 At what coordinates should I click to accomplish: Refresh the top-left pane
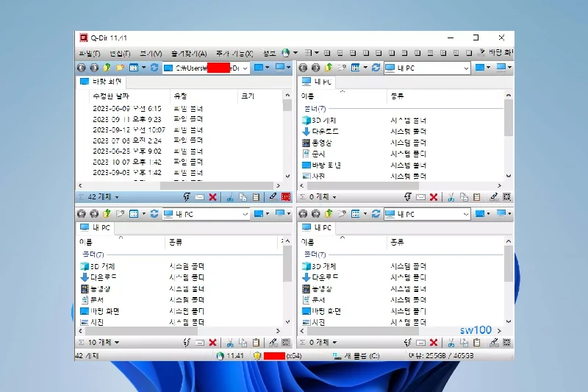click(154, 68)
